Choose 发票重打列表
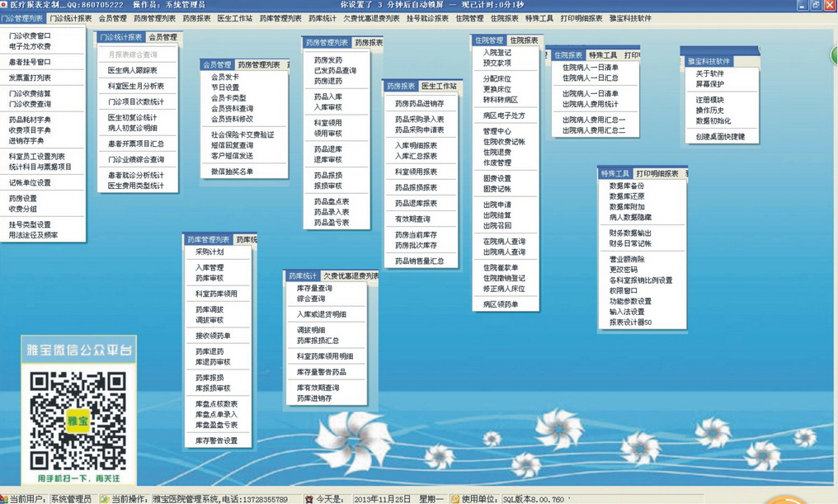The width and height of the screenshot is (838, 504). pyautogui.click(x=30, y=78)
